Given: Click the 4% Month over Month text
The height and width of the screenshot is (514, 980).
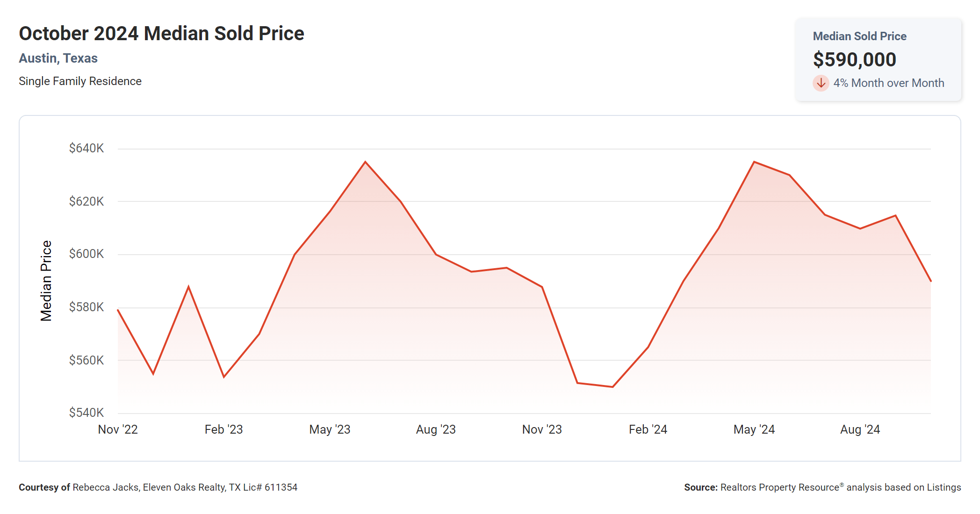Looking at the screenshot, I should tap(888, 83).
